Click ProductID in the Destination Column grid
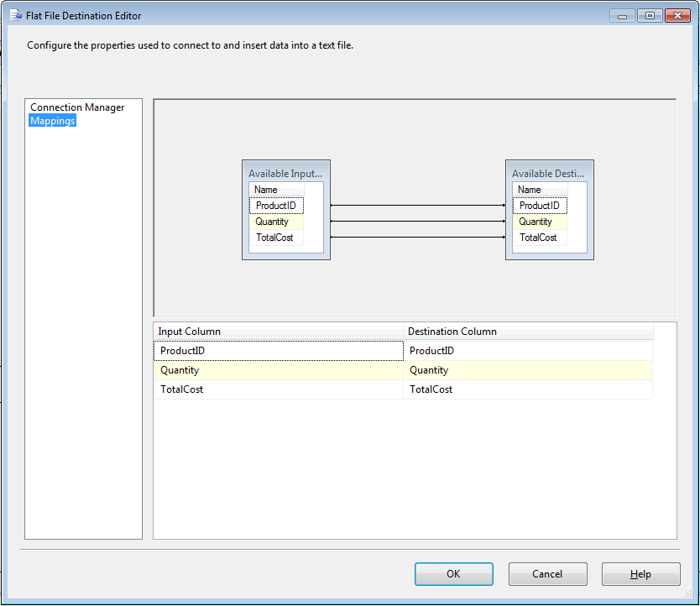 click(528, 351)
